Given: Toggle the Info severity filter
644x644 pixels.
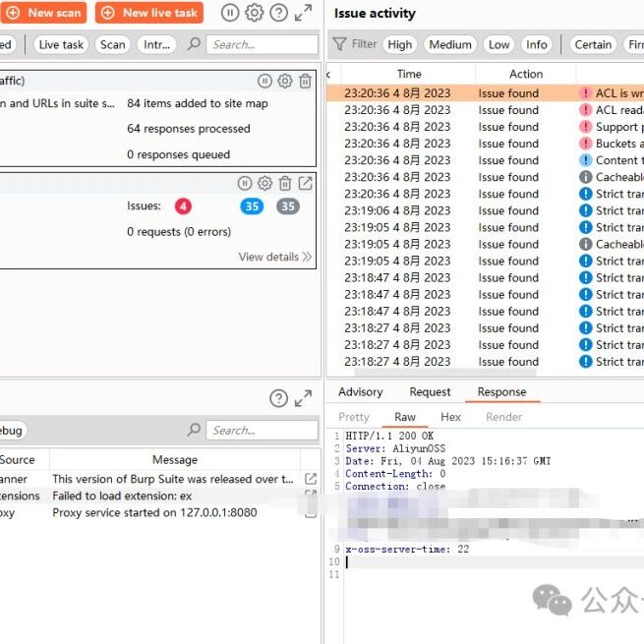Looking at the screenshot, I should click(x=537, y=44).
